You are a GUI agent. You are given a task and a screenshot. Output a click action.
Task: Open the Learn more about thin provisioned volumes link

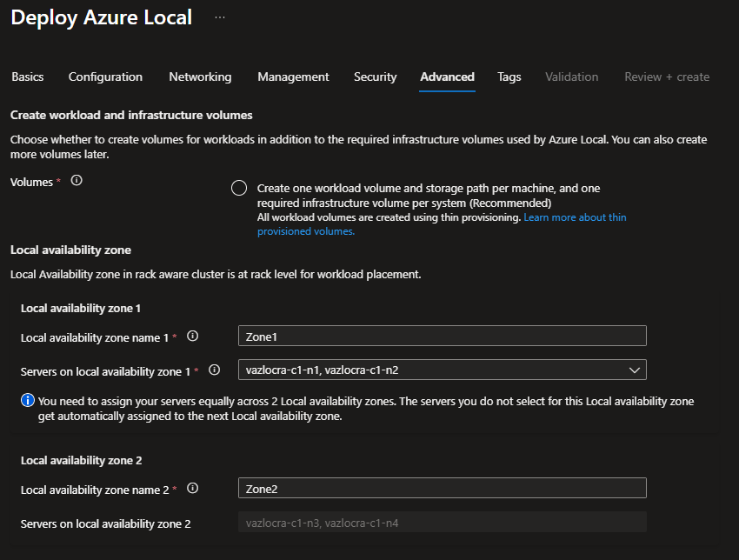click(574, 217)
